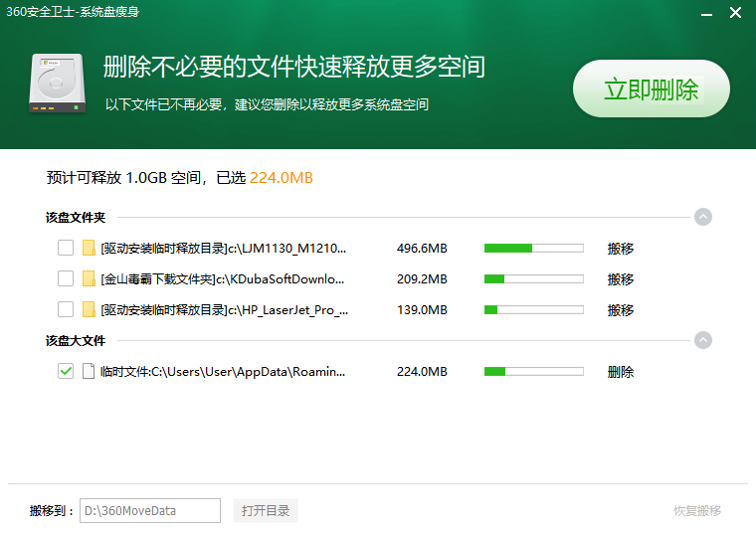Enable the c:\HP_LaserJet_Pro folder checkbox
This screenshot has height=537, width=756.
point(66,310)
